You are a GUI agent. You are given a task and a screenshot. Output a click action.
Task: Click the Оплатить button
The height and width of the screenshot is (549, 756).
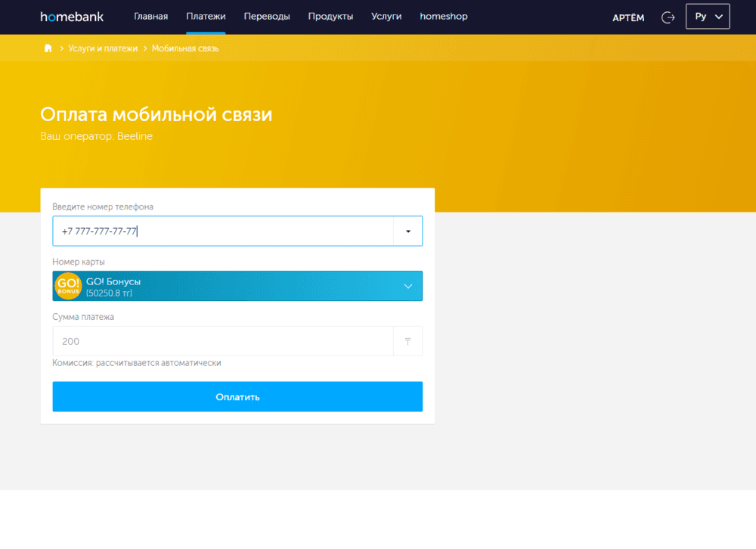(x=237, y=396)
